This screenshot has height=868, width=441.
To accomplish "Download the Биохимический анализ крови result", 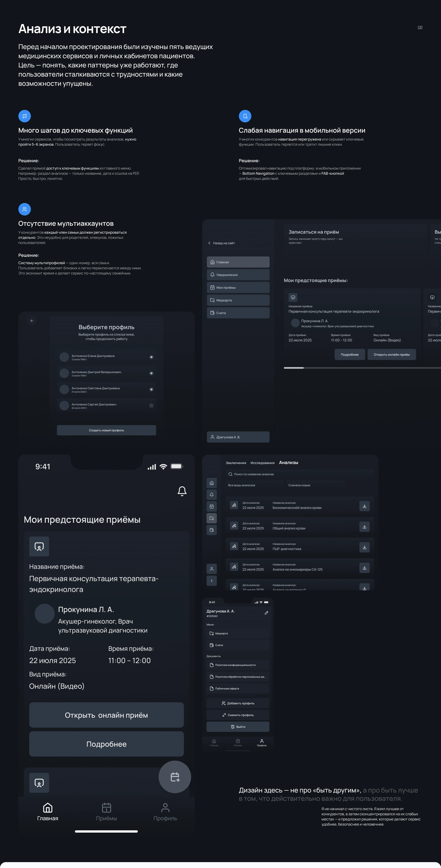I will coord(364,506).
